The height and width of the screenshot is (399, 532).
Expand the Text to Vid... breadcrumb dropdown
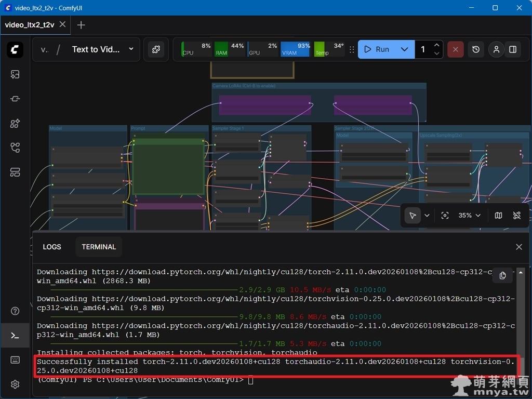tap(131, 49)
